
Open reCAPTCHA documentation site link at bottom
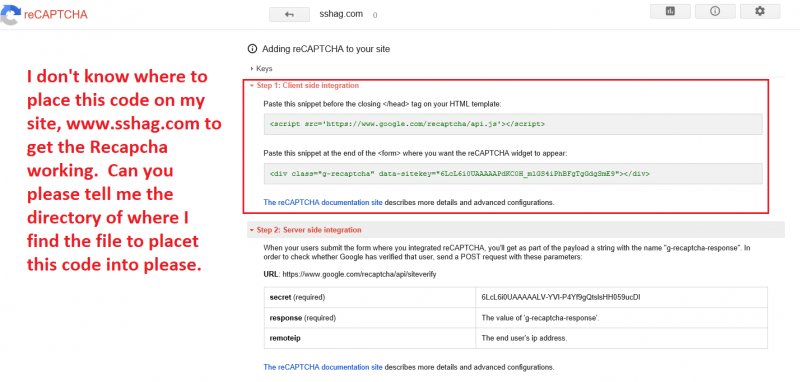click(x=323, y=367)
